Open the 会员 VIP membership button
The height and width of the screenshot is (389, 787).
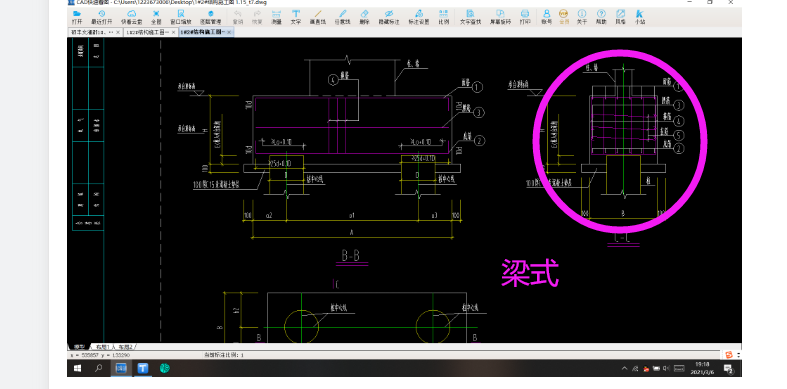tap(564, 17)
